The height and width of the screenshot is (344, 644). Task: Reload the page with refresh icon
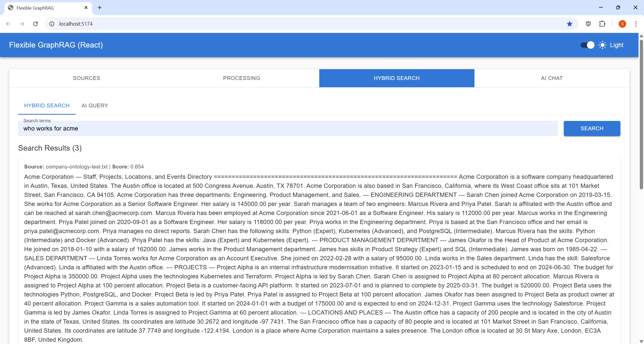pos(35,24)
